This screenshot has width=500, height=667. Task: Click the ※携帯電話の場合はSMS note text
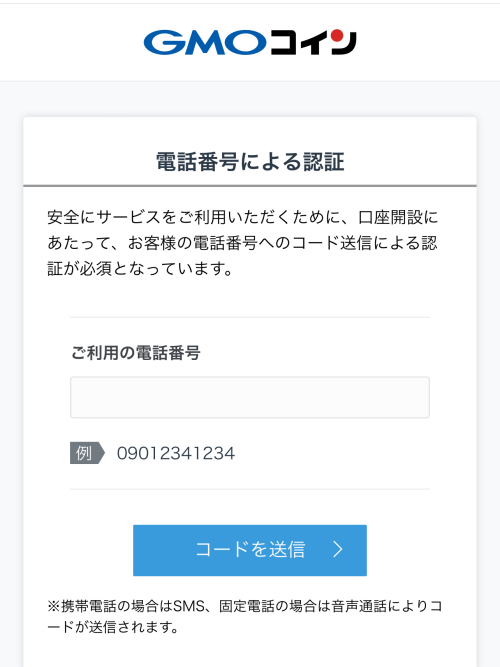pos(245,616)
